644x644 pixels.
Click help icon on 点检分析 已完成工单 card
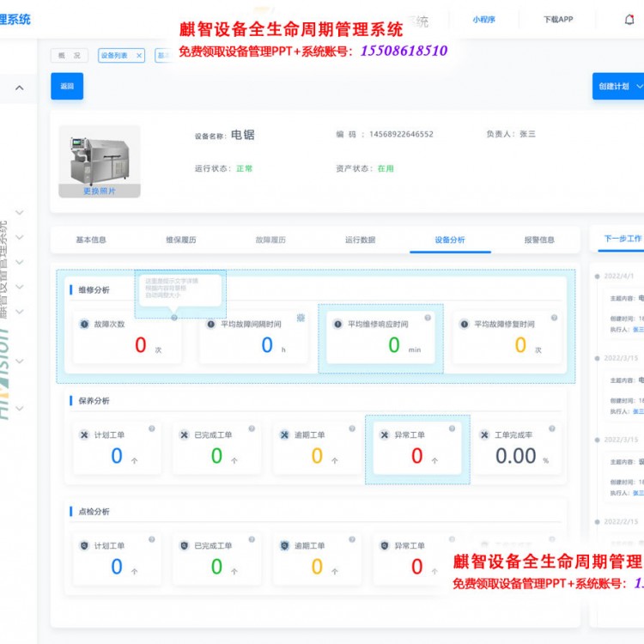click(x=252, y=539)
